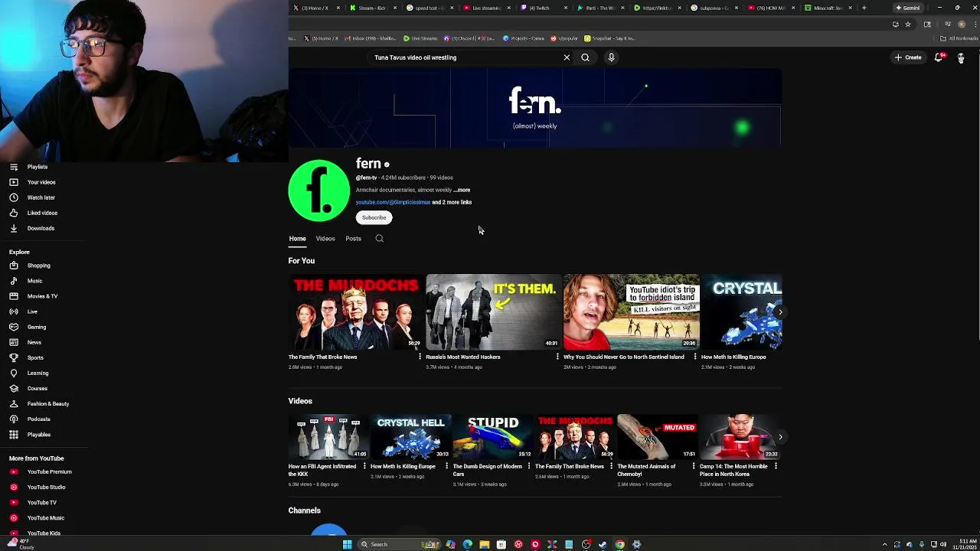The width and height of the screenshot is (980, 551).
Task: Switch to the Posts tab
Action: (x=353, y=239)
